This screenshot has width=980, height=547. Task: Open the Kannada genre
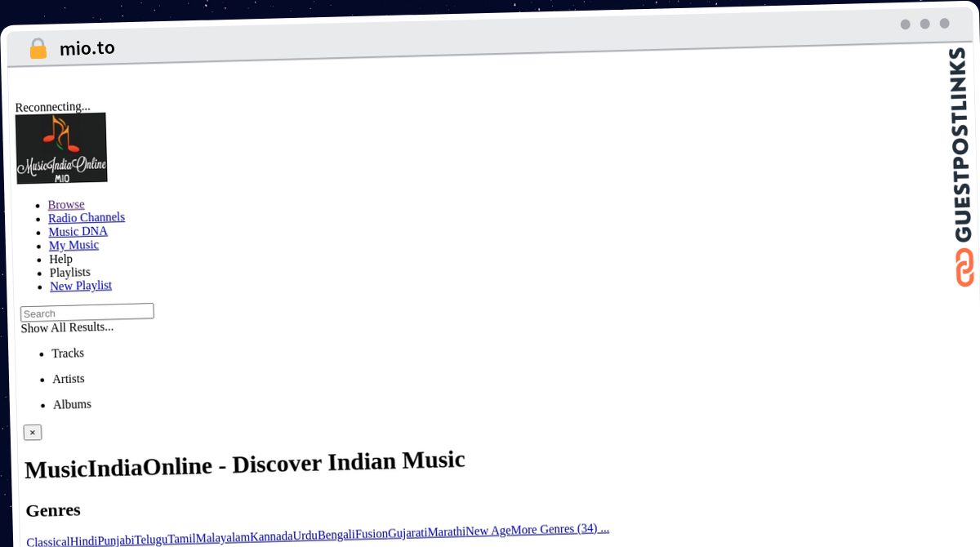[272, 536]
